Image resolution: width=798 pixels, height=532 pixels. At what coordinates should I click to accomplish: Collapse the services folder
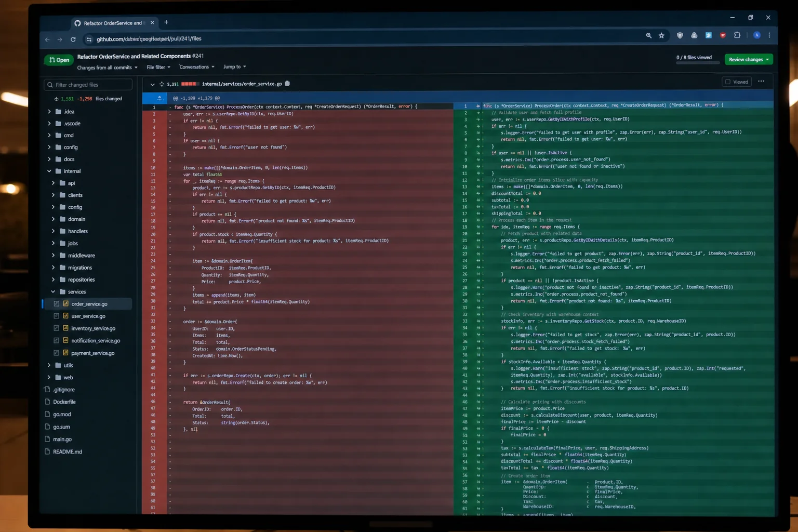click(x=53, y=292)
